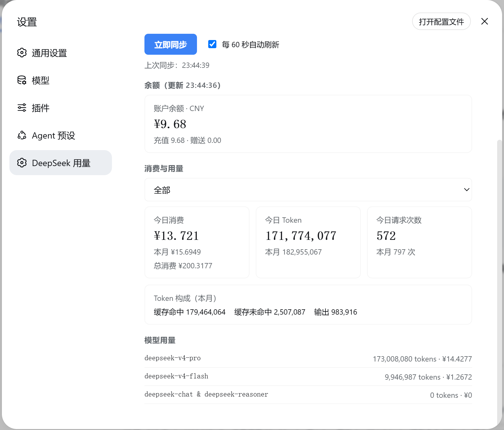Click 充值 9.68 · 赠送 0.00 text
Screen dimensions: 504x430
pos(187,140)
